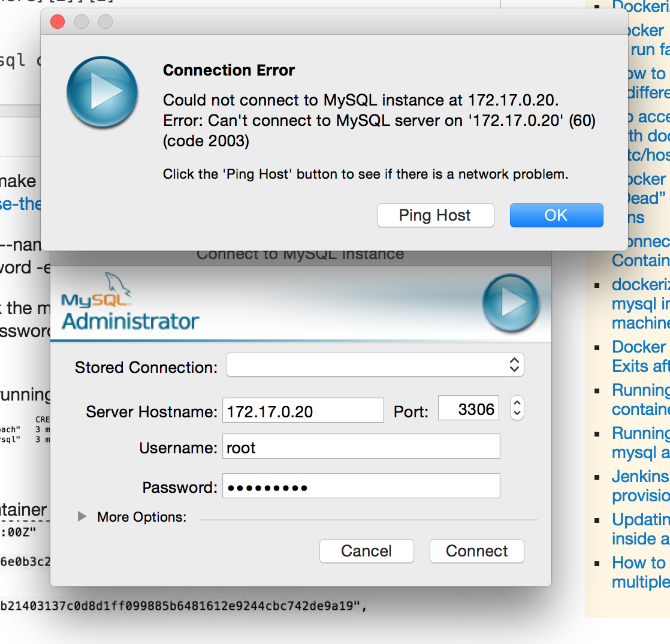Click the 'Connection Error' heading text
Image resolution: width=670 pixels, height=644 pixels.
[229, 70]
